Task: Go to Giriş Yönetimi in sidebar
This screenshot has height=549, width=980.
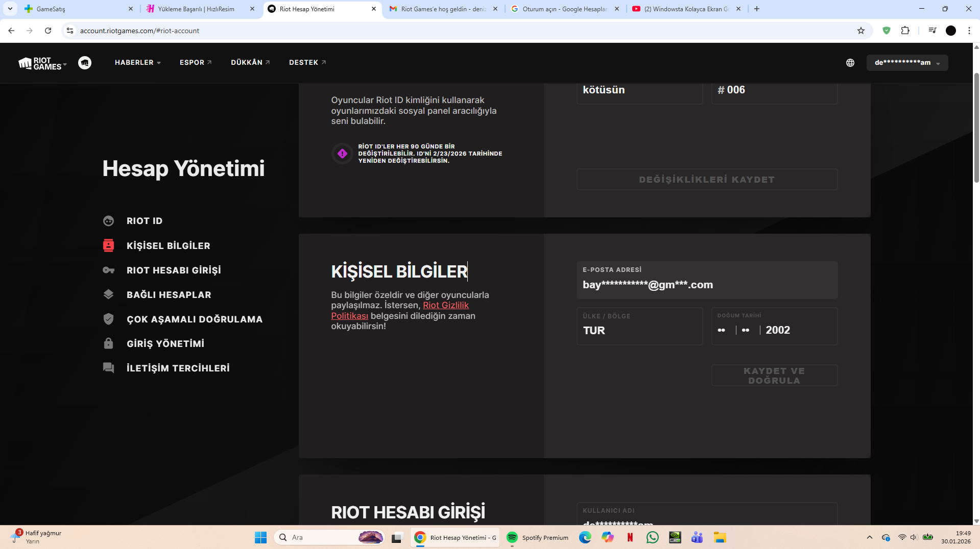Action: click(165, 343)
